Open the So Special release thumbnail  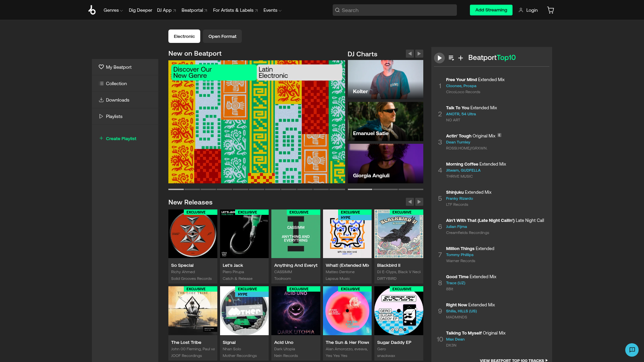coord(193,234)
